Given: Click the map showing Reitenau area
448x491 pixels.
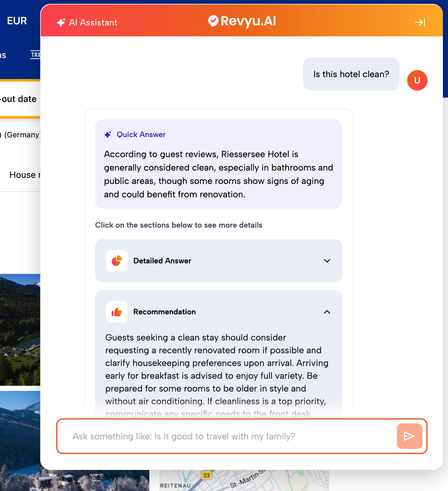Looking at the screenshot, I should [244, 480].
